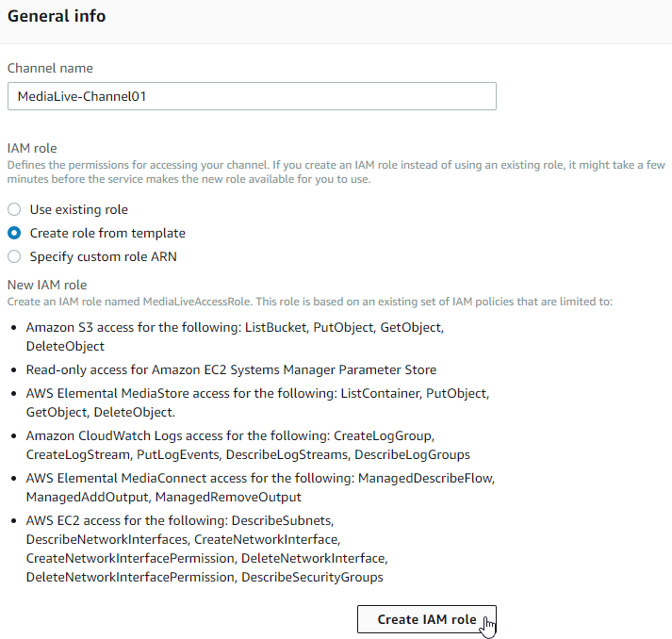Viewport: 672px width, 639px height.
Task: Click the MediaLiveAccessRole description sentence
Action: [x=309, y=301]
